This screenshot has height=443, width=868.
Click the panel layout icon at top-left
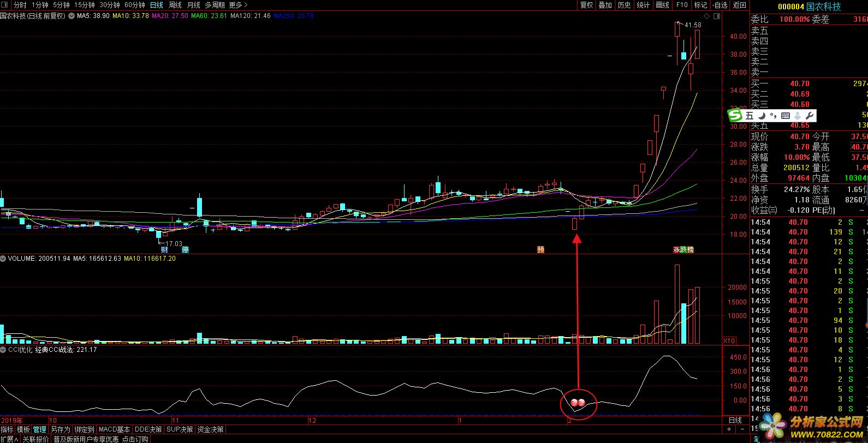pos(5,5)
